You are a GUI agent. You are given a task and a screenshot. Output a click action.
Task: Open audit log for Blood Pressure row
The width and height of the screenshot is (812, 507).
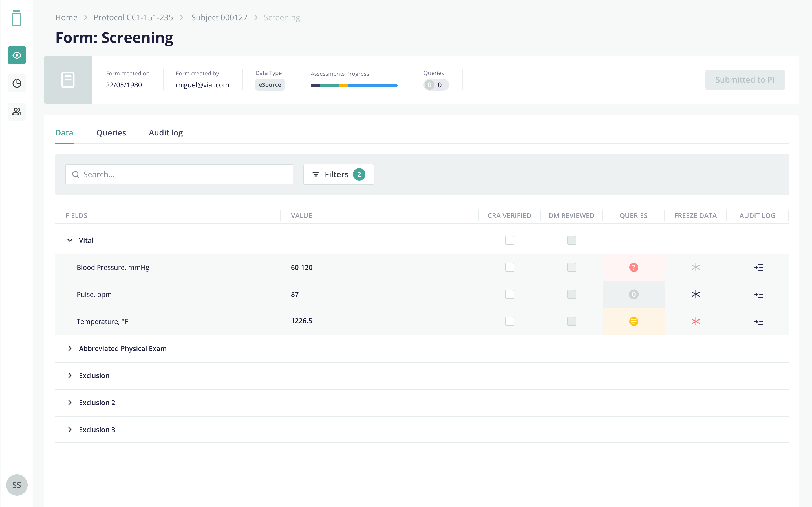click(759, 267)
